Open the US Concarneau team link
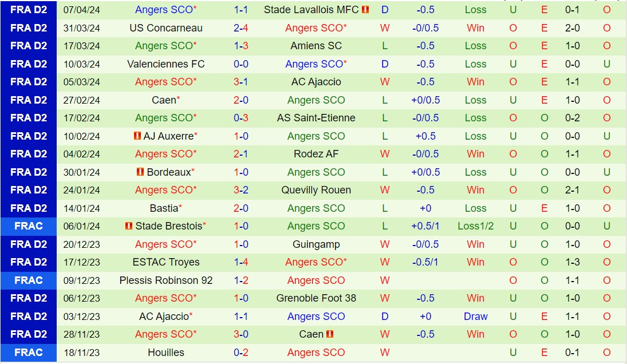The width and height of the screenshot is (627, 364). coord(165,28)
